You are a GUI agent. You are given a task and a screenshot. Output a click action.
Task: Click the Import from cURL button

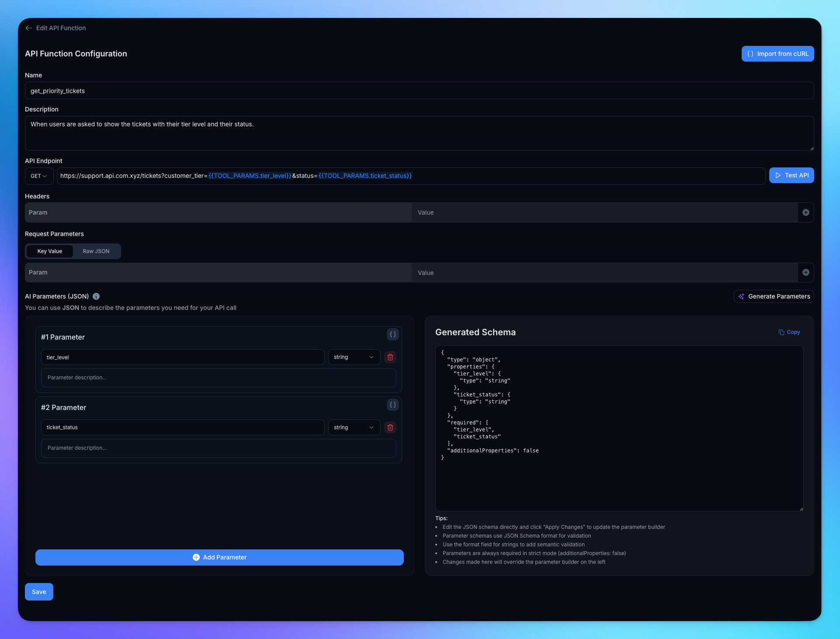coord(778,54)
